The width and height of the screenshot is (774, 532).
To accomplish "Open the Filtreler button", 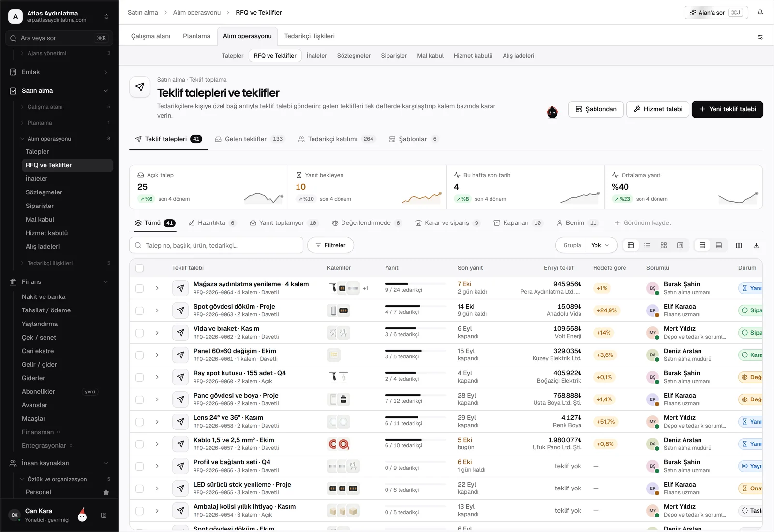I will (x=330, y=245).
